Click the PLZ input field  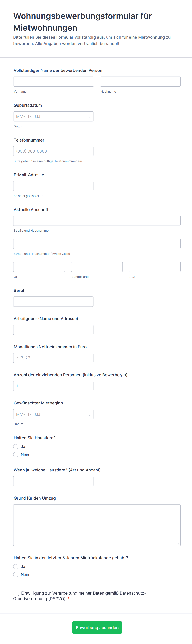(155, 267)
